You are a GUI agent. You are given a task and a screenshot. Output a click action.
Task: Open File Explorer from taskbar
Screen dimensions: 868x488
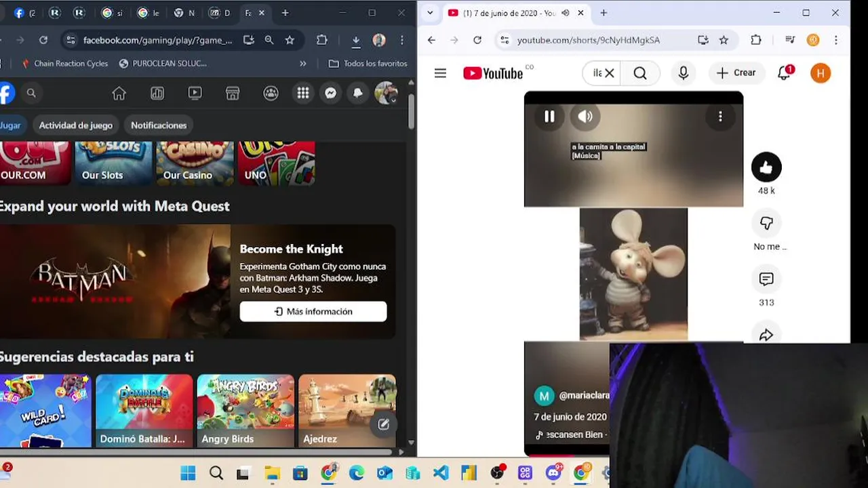272,473
